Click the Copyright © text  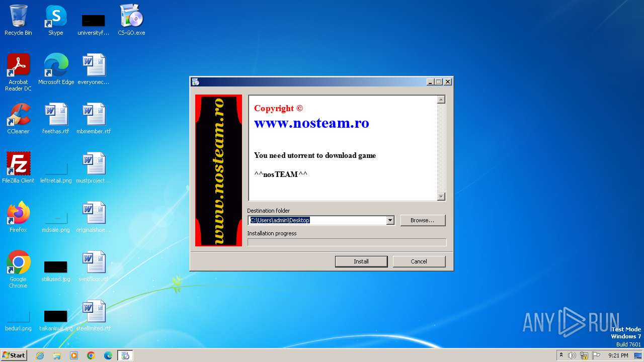[278, 108]
